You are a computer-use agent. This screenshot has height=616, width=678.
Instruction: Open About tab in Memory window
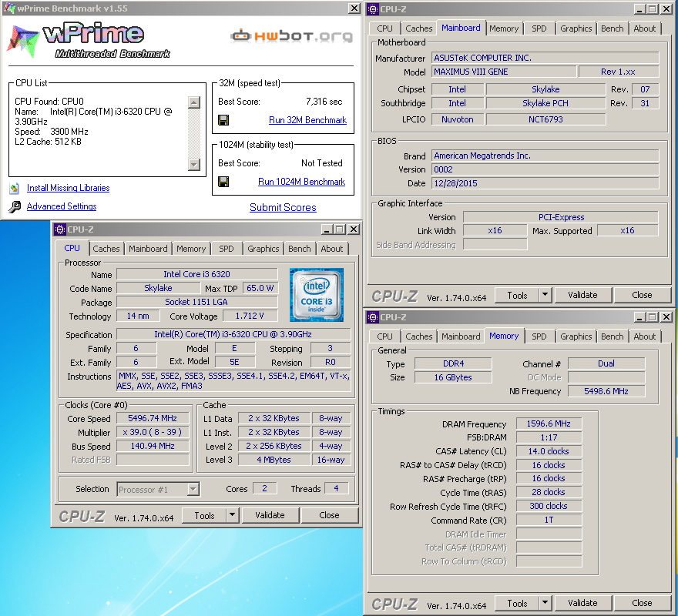[x=645, y=336]
